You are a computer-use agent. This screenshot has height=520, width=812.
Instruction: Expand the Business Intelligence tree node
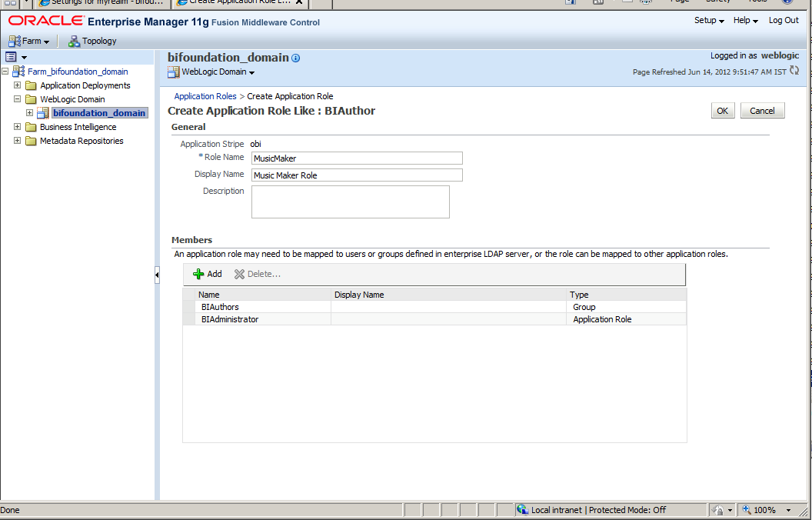tap(17, 126)
